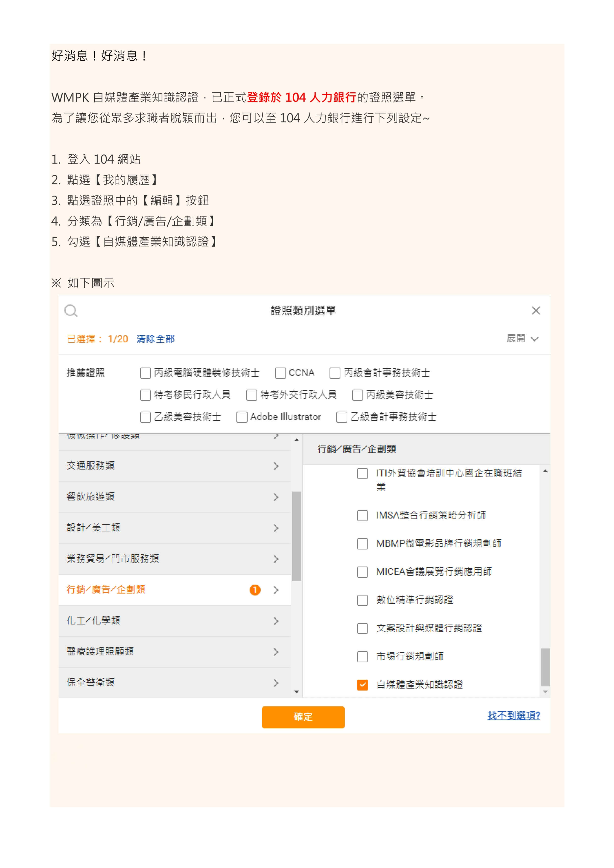614x868 pixels.
Task: Click certificate list scrollbar up arrow
Action: [x=545, y=471]
